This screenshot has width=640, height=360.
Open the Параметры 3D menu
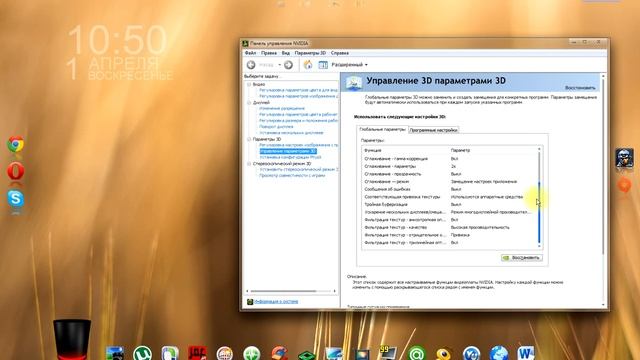click(x=310, y=53)
